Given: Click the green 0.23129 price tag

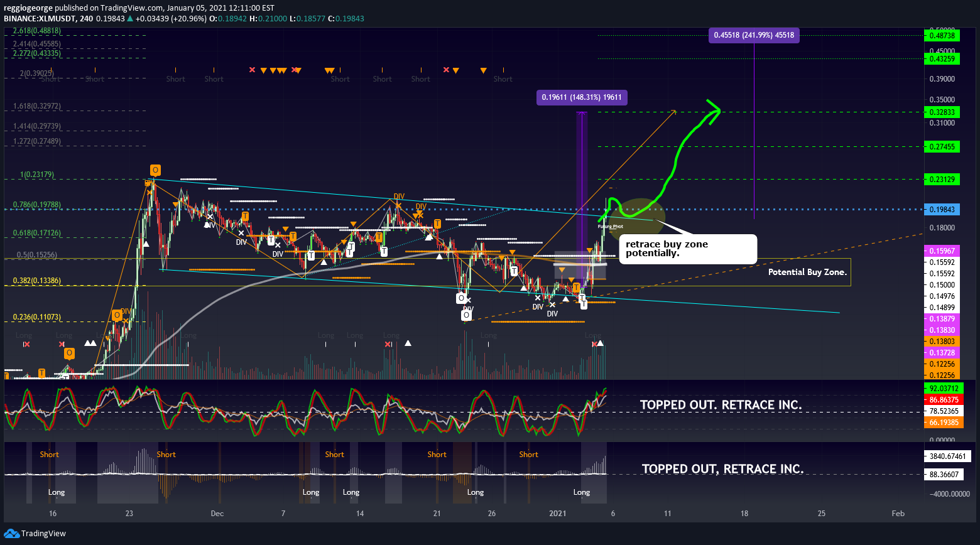Looking at the screenshot, I should click(942, 180).
